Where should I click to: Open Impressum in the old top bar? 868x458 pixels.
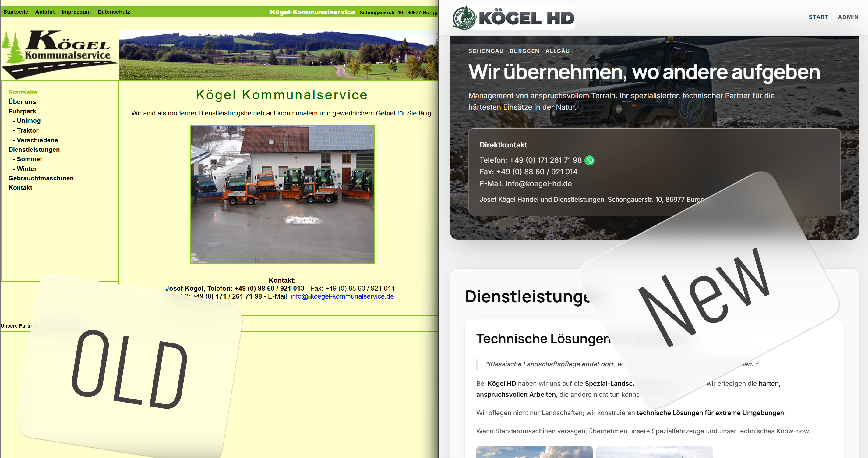pyautogui.click(x=76, y=12)
